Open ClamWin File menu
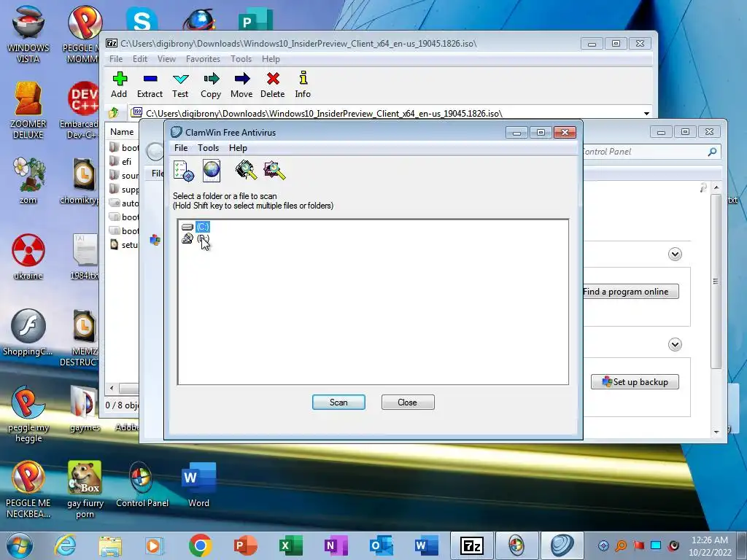The width and height of the screenshot is (747, 560). click(x=181, y=148)
